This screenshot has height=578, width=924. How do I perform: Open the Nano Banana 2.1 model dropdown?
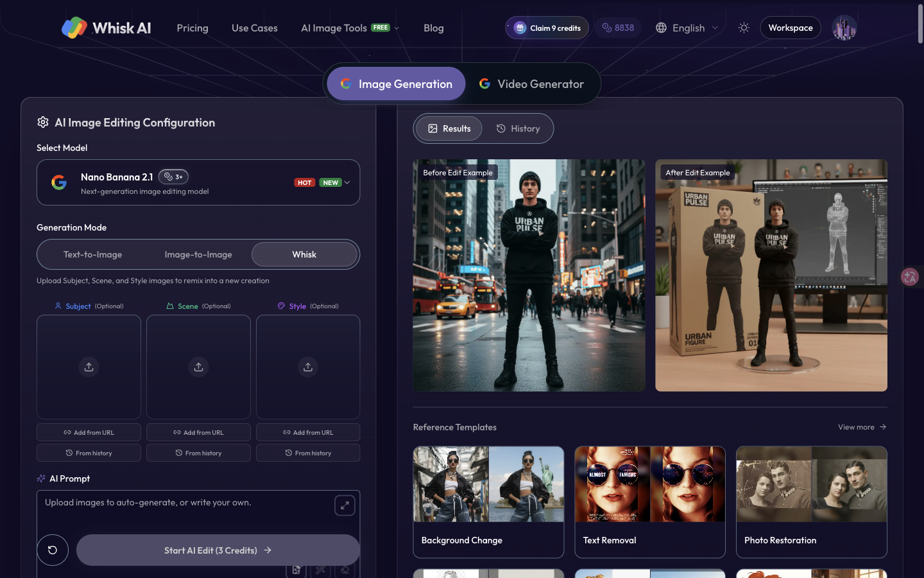(198, 182)
